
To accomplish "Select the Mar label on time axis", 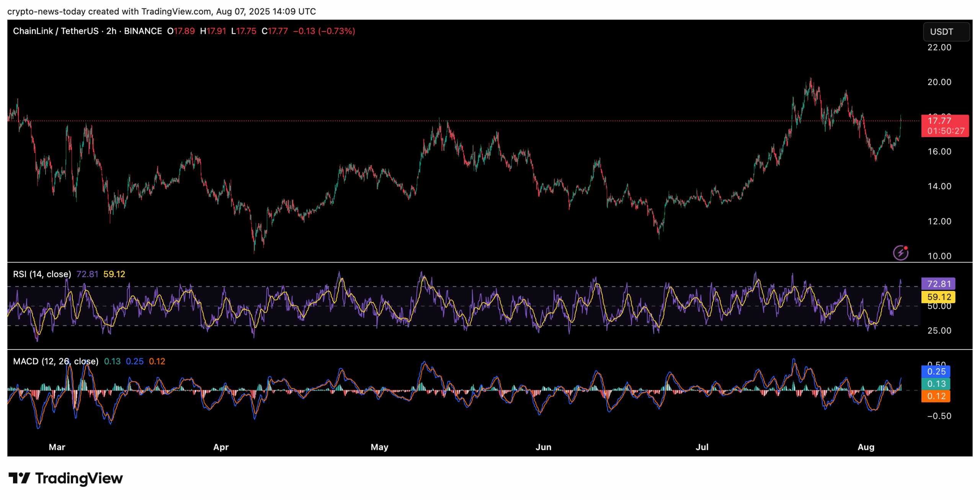I will coord(57,447).
